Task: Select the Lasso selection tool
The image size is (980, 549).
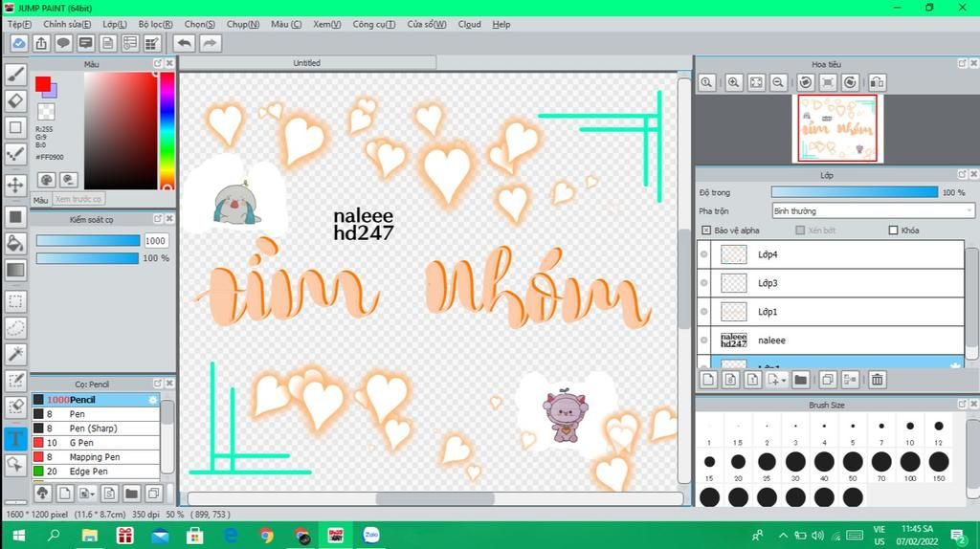Action: tap(15, 328)
